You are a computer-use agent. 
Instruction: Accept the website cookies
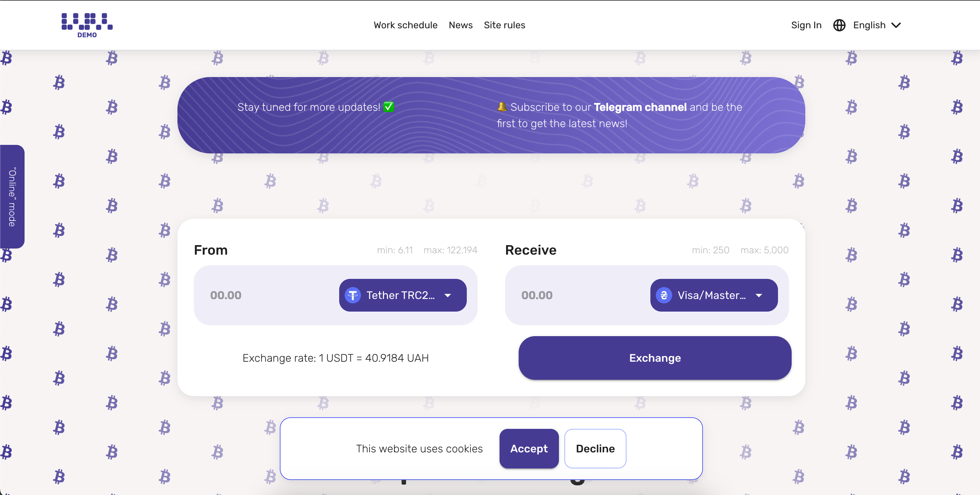(529, 449)
